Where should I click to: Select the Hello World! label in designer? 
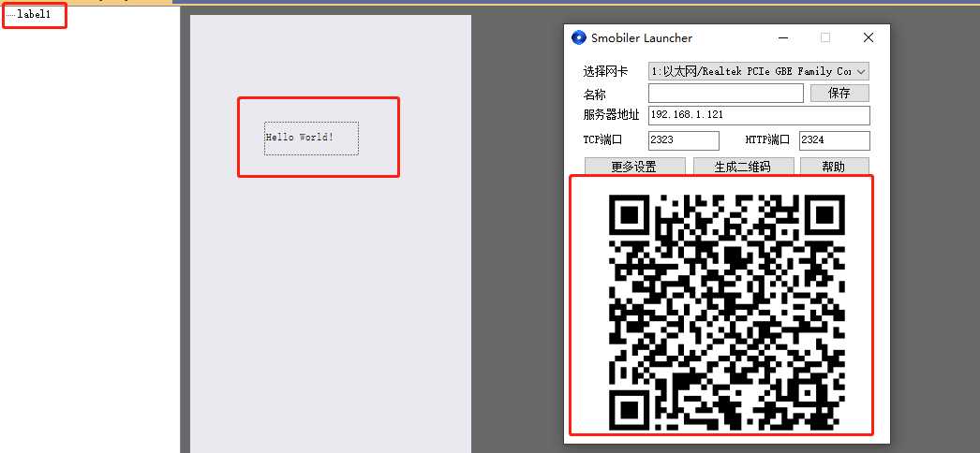pyautogui.click(x=311, y=138)
